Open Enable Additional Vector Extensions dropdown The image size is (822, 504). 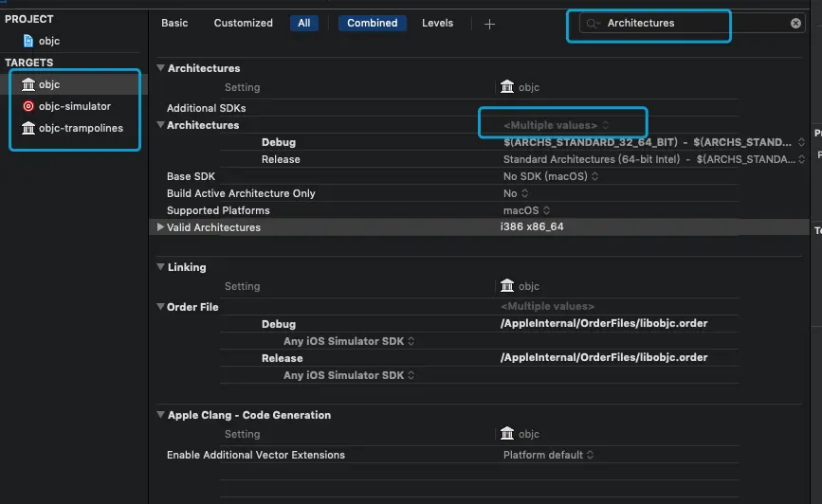(x=549, y=455)
